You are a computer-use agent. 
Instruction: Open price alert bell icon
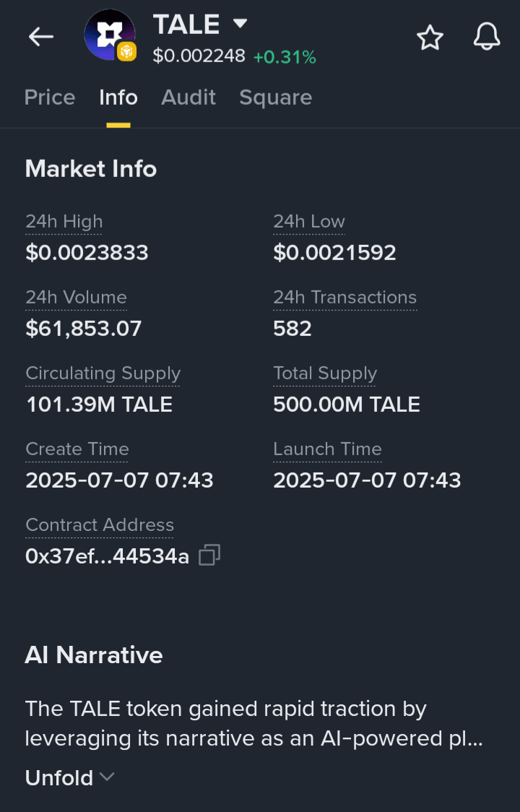(487, 38)
